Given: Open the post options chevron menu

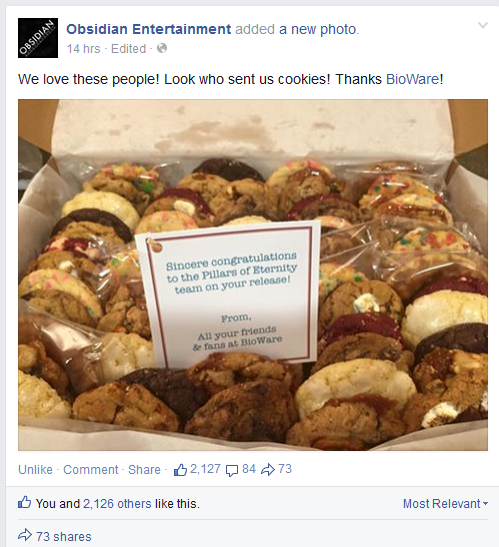Looking at the screenshot, I should point(483,25).
